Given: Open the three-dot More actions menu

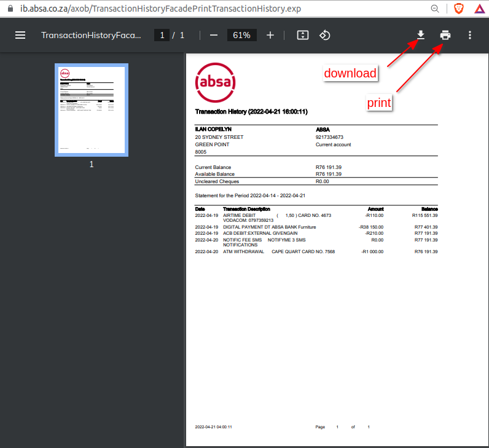Looking at the screenshot, I should pos(470,35).
